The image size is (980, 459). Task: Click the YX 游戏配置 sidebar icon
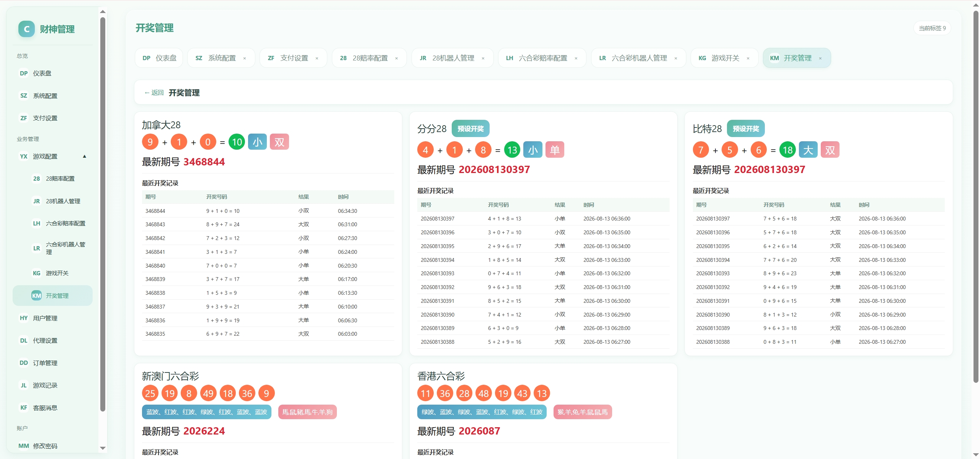tap(24, 156)
